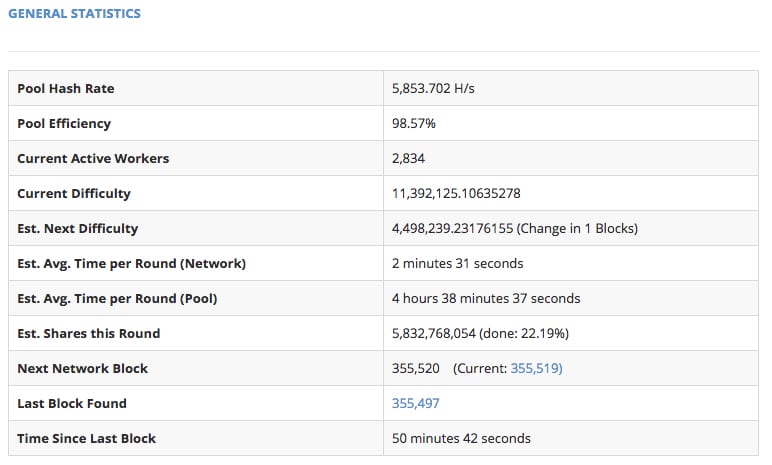772x465 pixels.
Task: Click the current block 355,519 link
Action: (534, 369)
